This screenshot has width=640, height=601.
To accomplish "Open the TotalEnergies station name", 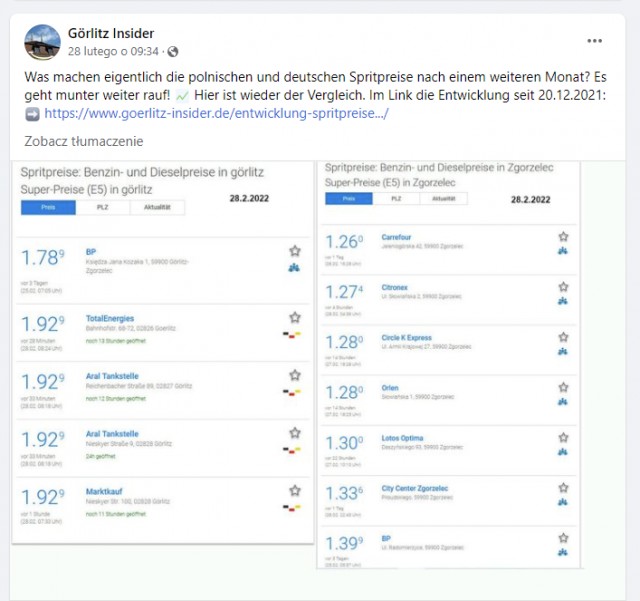I will [x=110, y=318].
